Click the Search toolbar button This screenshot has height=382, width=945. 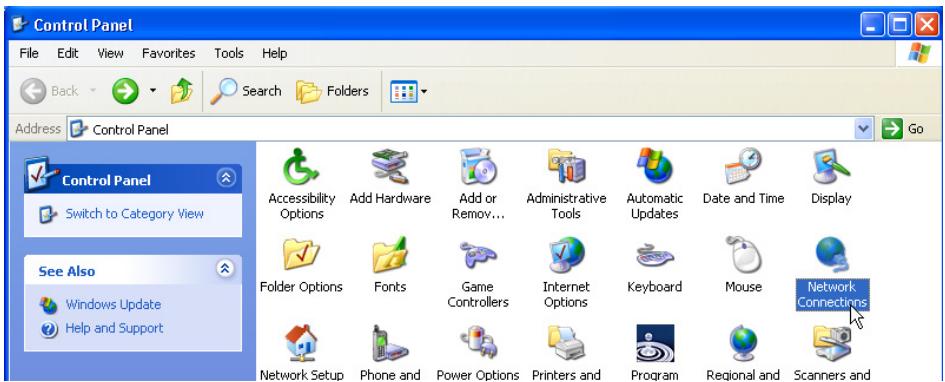[246, 92]
